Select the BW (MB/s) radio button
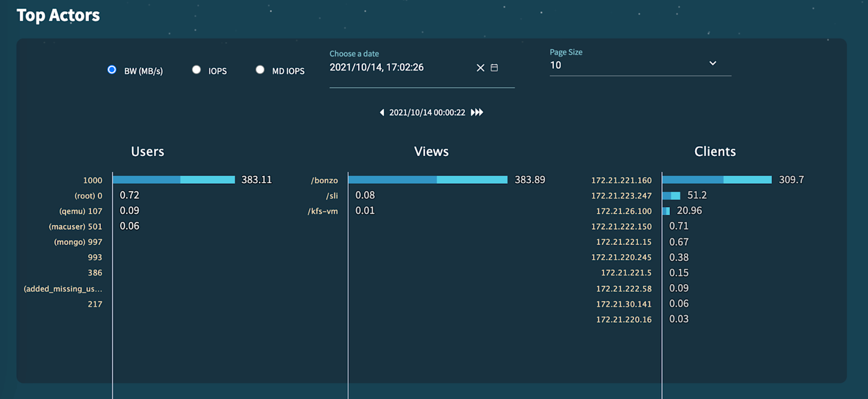This screenshot has height=399, width=868. (112, 70)
